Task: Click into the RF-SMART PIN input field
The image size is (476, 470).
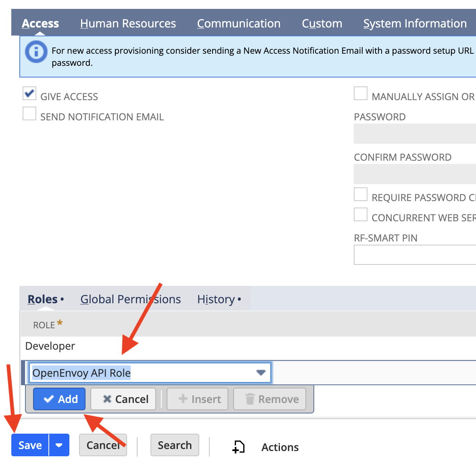Action: (415, 255)
